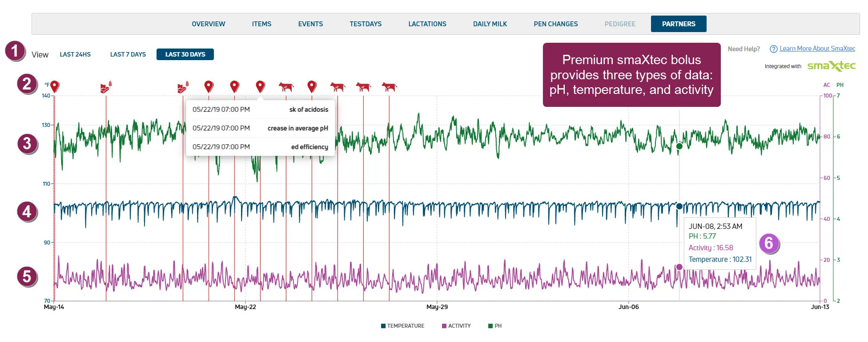Select the third red cow event icon
Viewport: 868px width, 342px height.
point(363,86)
